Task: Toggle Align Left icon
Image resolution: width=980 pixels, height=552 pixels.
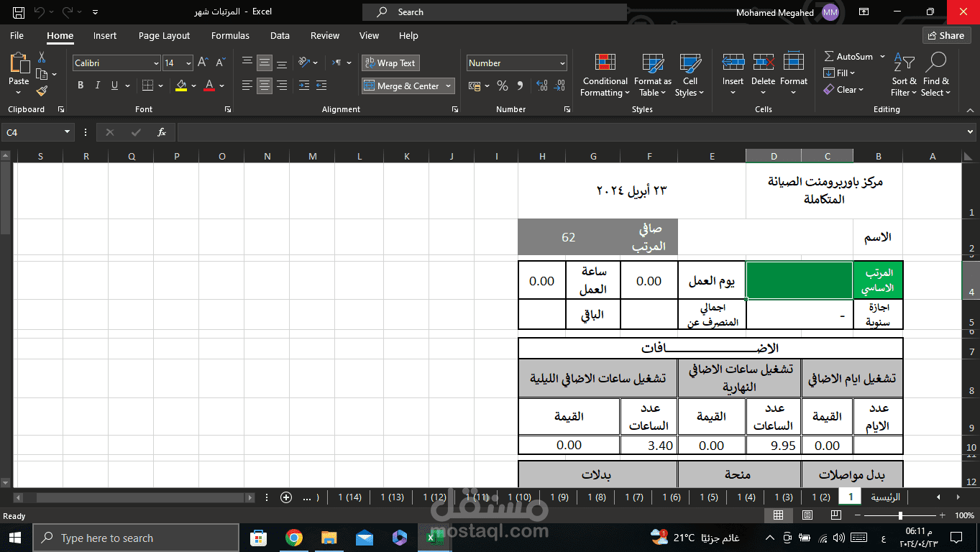Action: [247, 86]
